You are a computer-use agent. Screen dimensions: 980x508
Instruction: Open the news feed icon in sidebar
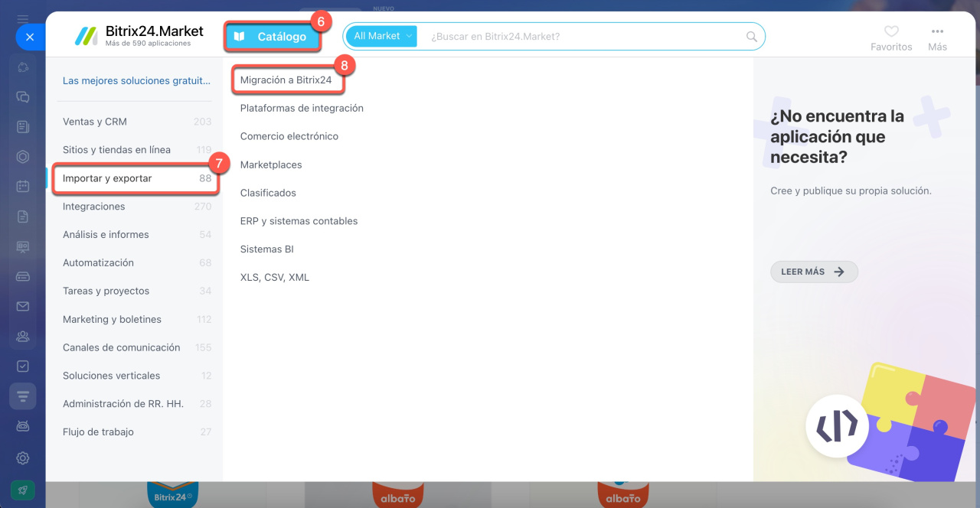tap(23, 127)
